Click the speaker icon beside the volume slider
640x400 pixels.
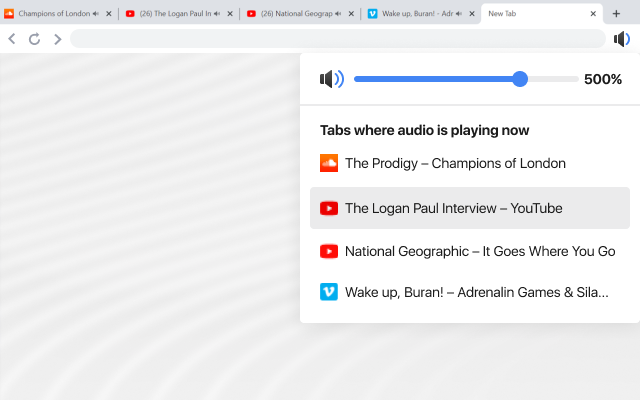pos(331,79)
